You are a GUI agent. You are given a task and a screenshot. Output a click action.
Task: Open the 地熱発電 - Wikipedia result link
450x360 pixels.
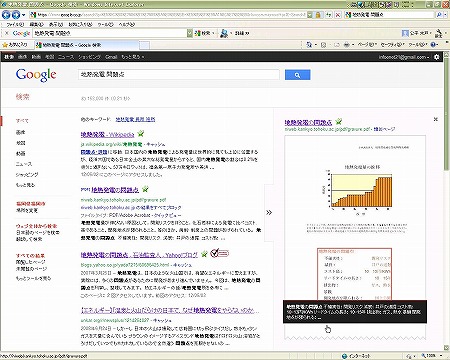(x=107, y=135)
